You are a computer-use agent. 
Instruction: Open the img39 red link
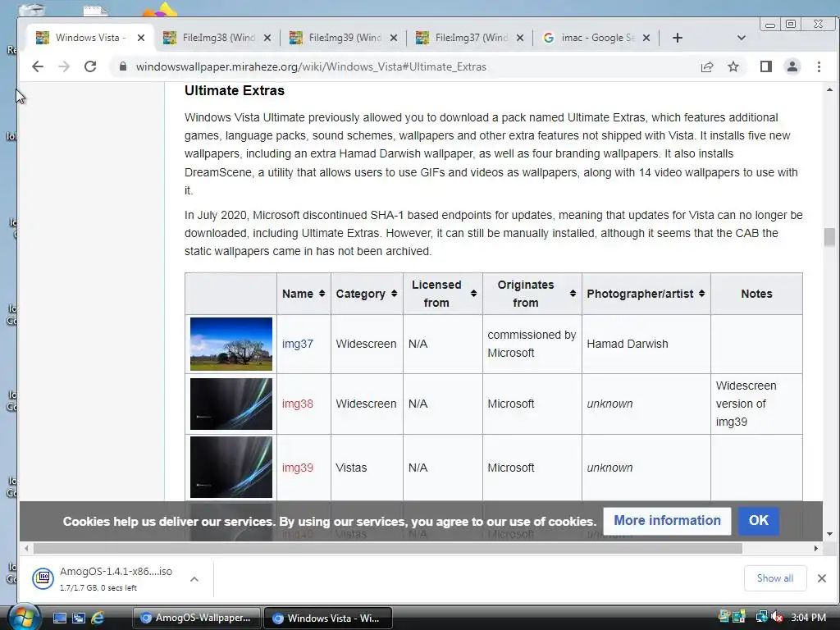297,468
